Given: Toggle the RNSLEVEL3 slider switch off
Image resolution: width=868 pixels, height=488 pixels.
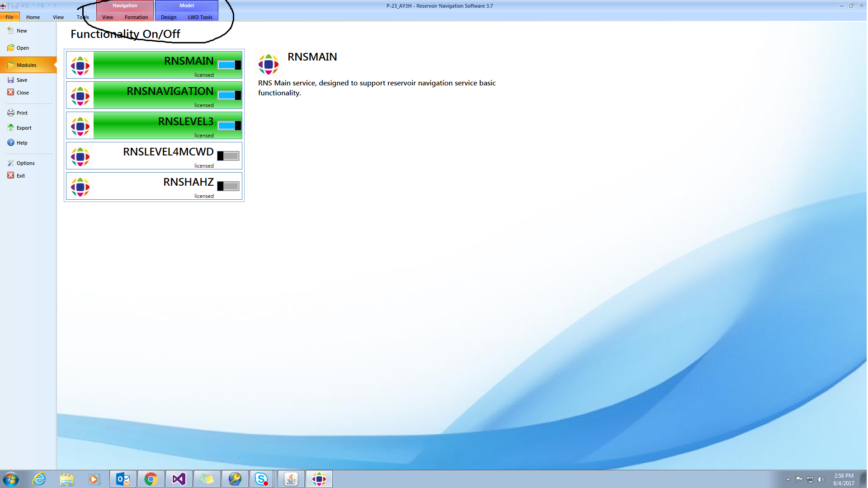Looking at the screenshot, I should click(229, 126).
